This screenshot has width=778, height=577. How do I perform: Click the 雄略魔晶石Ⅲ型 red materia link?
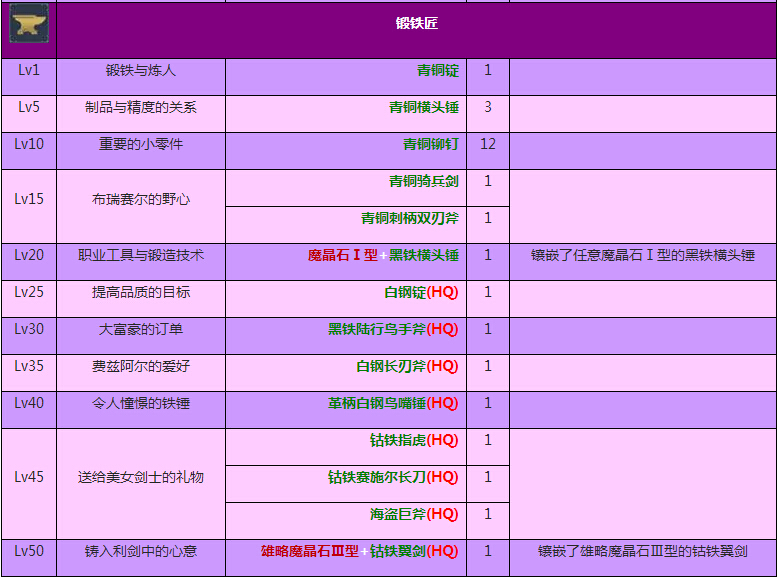[310, 551]
